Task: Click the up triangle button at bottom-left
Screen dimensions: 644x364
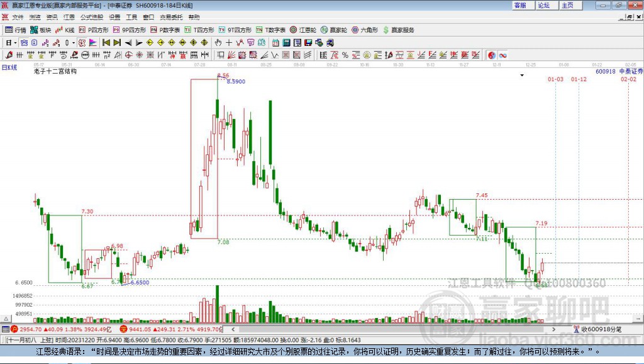Action: [6, 319]
